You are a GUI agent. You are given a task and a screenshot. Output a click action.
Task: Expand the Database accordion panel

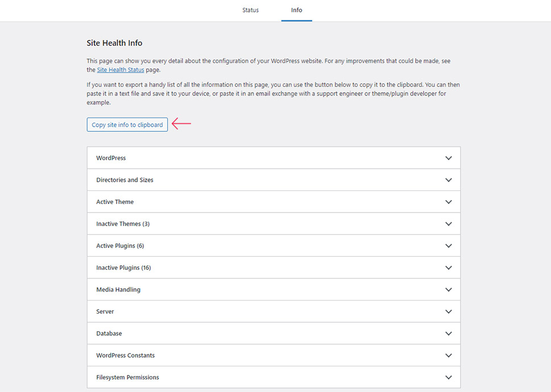click(x=274, y=333)
